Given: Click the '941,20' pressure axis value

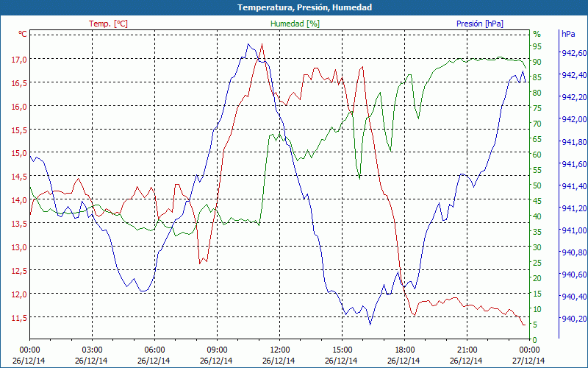Looking at the screenshot, I should pyautogui.click(x=574, y=208).
